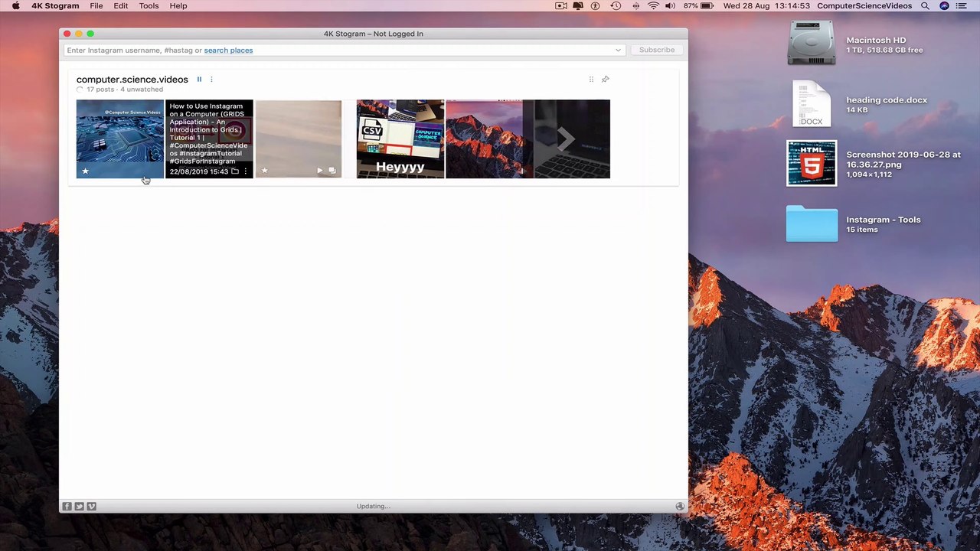
Task: Open Spotlight search in the menu bar
Action: (925, 5)
